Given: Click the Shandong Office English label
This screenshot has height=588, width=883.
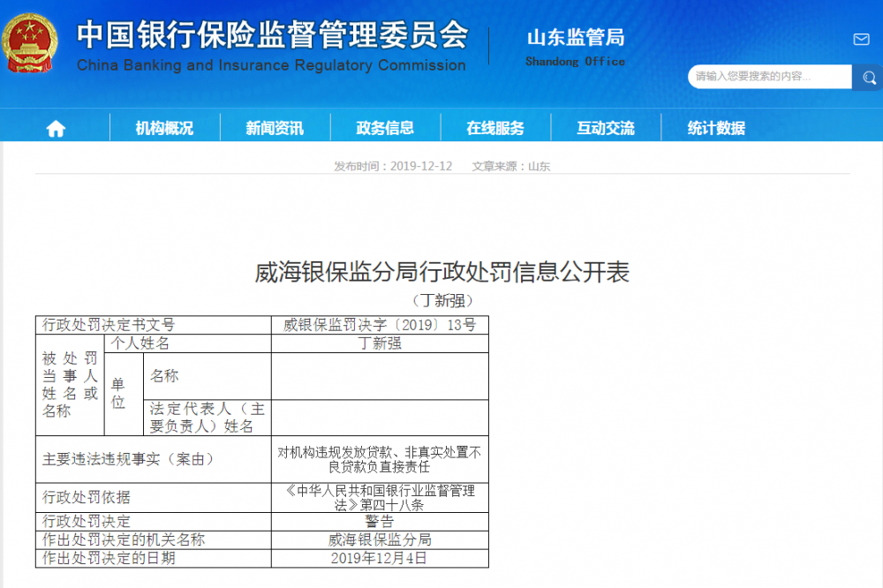Looking at the screenshot, I should point(575,62).
